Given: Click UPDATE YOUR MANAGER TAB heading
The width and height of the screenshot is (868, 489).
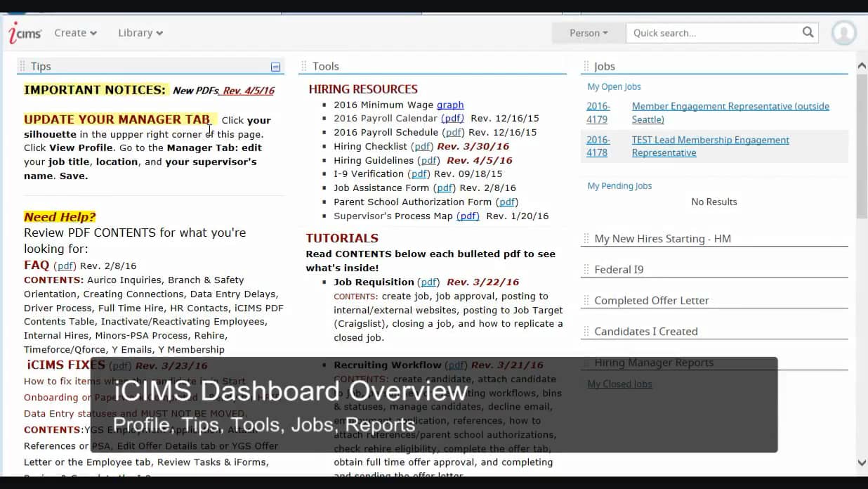Looking at the screenshot, I should click(x=117, y=119).
